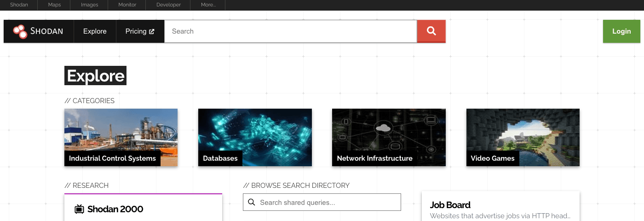This screenshot has width=644, height=221.
Task: Click the external-link icon beside Pricing
Action: [151, 32]
